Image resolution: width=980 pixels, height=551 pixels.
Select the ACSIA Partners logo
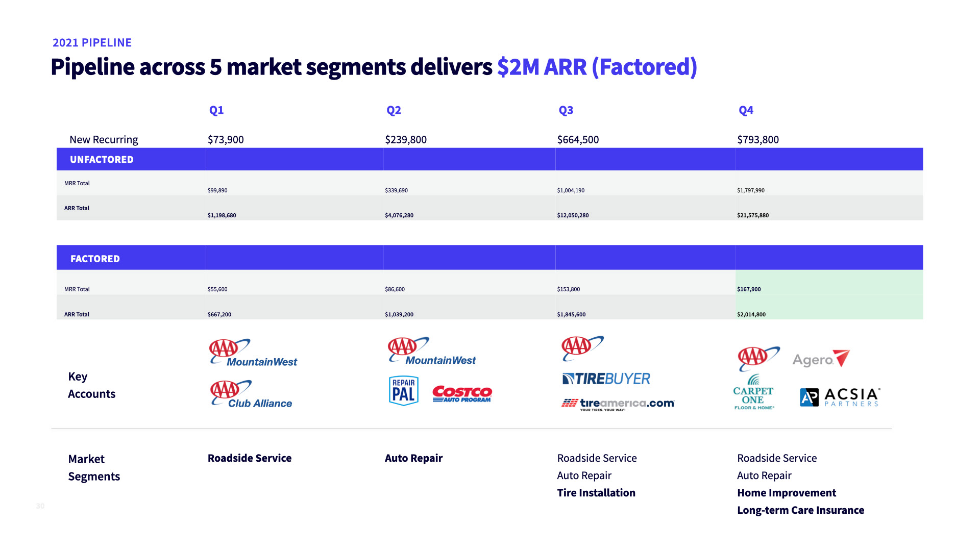click(x=840, y=397)
